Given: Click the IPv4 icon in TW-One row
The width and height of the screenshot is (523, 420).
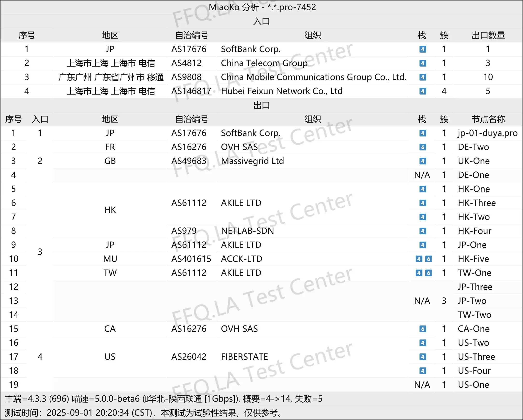Looking at the screenshot, I should point(419,273).
